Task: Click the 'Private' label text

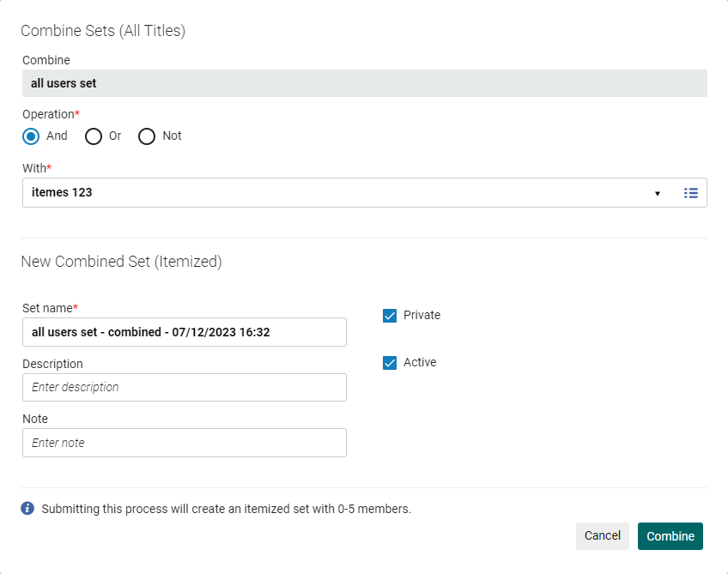Action: click(422, 316)
